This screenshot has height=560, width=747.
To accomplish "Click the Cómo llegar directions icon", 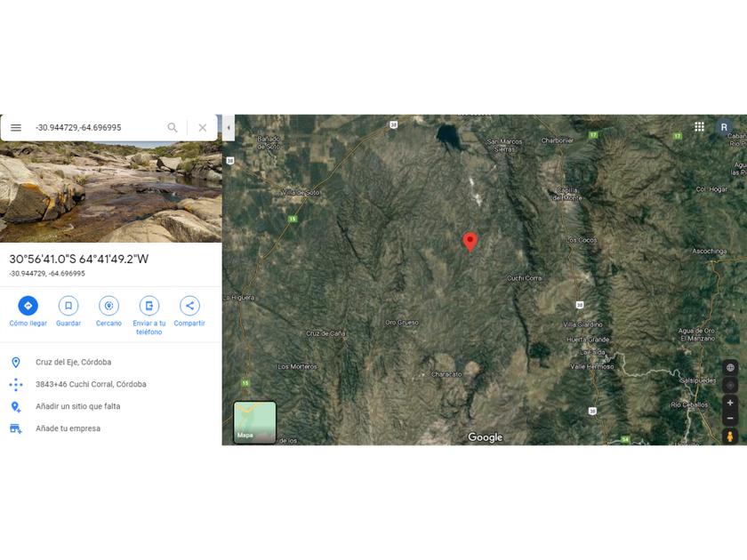I will click(x=28, y=306).
